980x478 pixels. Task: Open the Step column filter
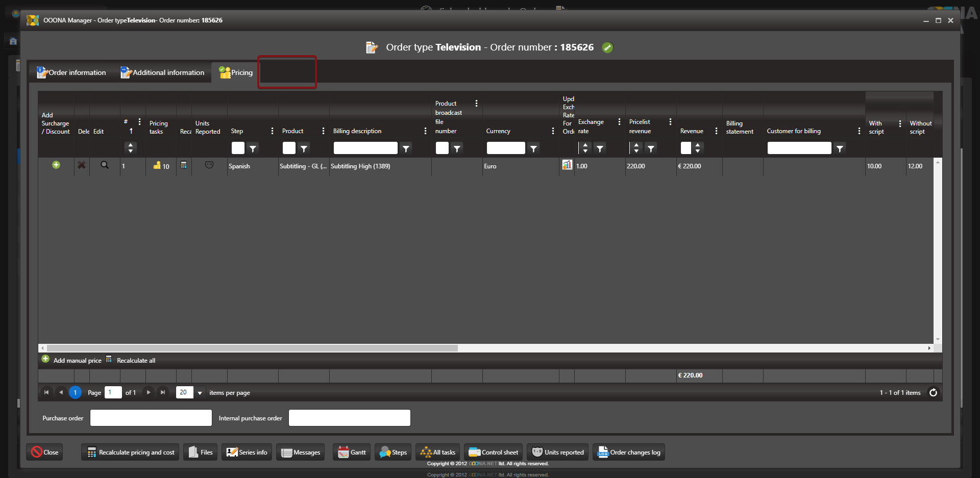(x=253, y=148)
